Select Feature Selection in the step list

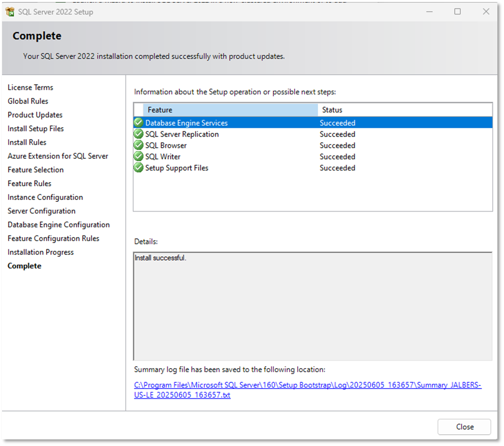pos(36,170)
